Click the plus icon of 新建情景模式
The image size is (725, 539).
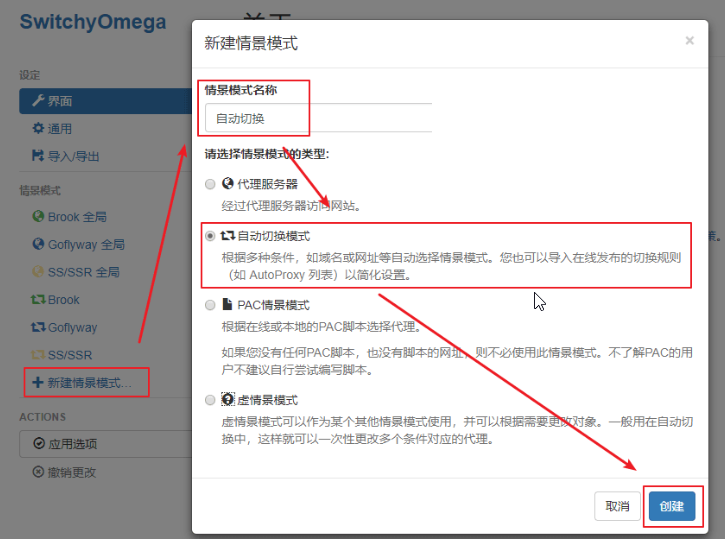click(37, 382)
